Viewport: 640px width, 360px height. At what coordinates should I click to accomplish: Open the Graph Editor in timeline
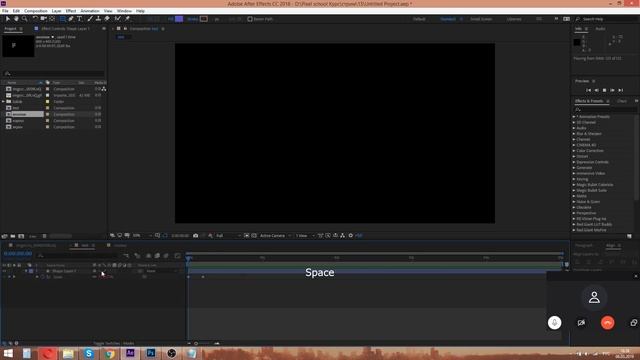click(x=178, y=256)
